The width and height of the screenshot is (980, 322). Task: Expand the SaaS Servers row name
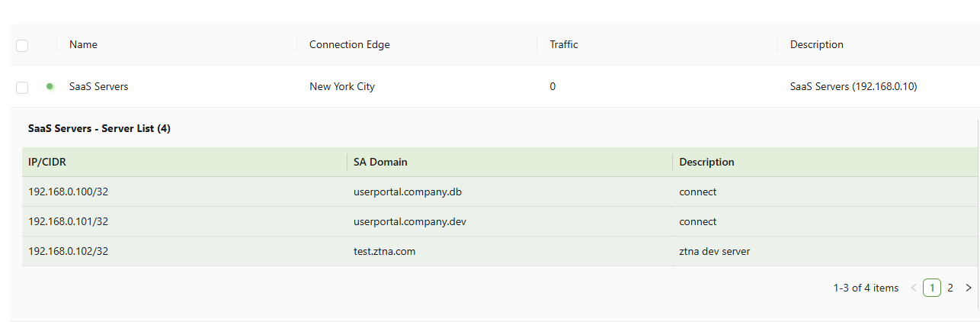[x=98, y=86]
